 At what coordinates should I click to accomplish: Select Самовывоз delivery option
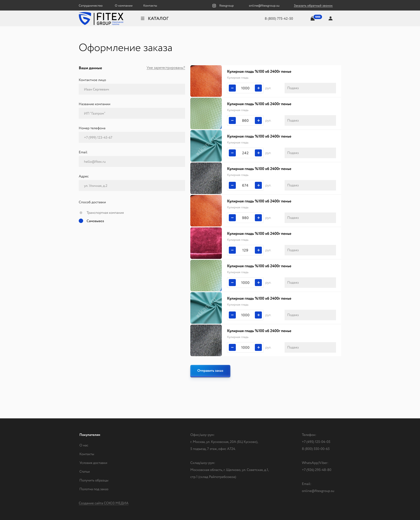(x=81, y=221)
